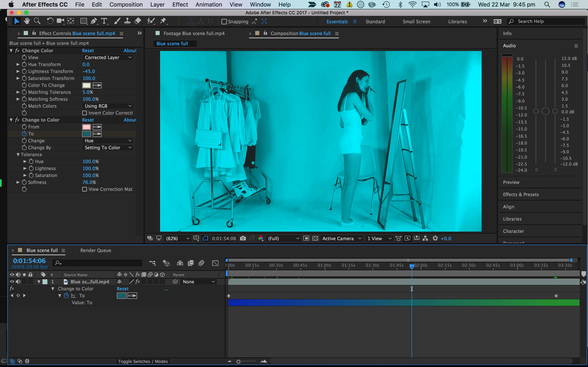Viewport: 588px width, 367px height.
Task: Collapse the Tolerance group
Action: pyautogui.click(x=18, y=155)
